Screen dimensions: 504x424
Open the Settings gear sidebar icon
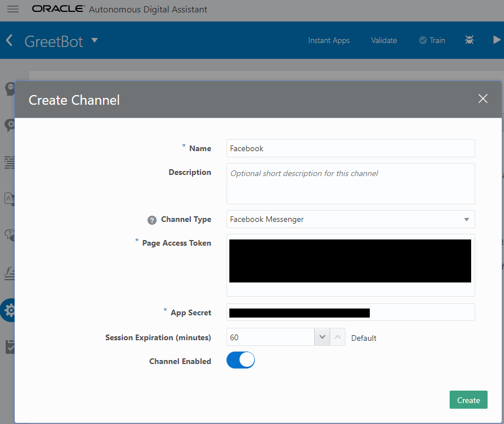[x=9, y=310]
